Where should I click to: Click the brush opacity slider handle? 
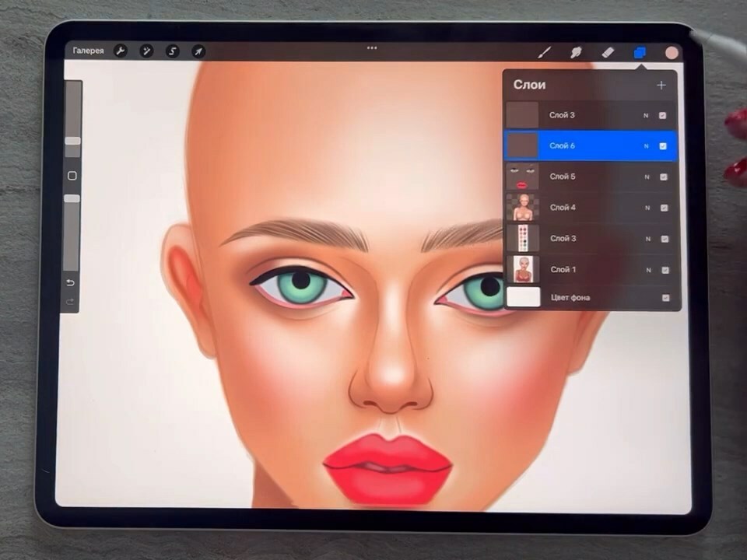point(72,198)
